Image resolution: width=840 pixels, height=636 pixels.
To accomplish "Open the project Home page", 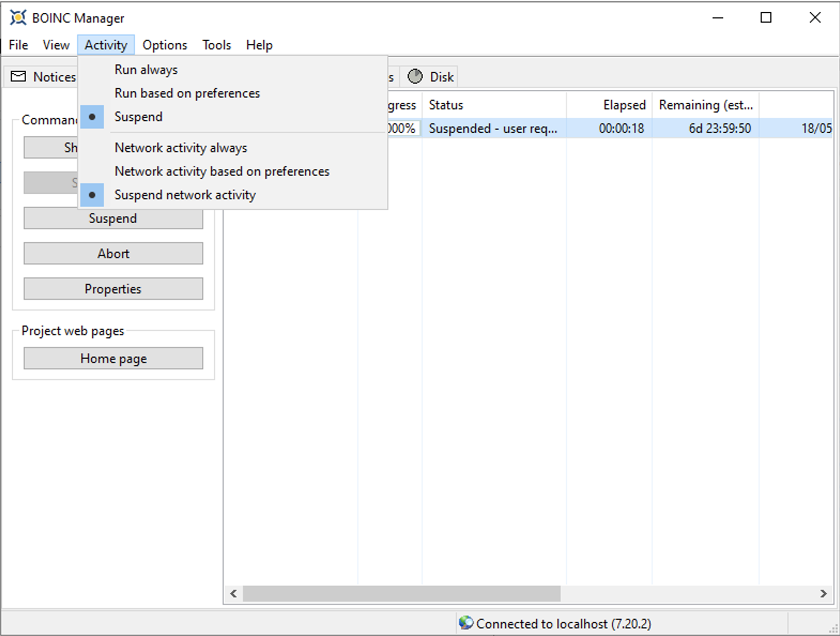I will coord(113,359).
